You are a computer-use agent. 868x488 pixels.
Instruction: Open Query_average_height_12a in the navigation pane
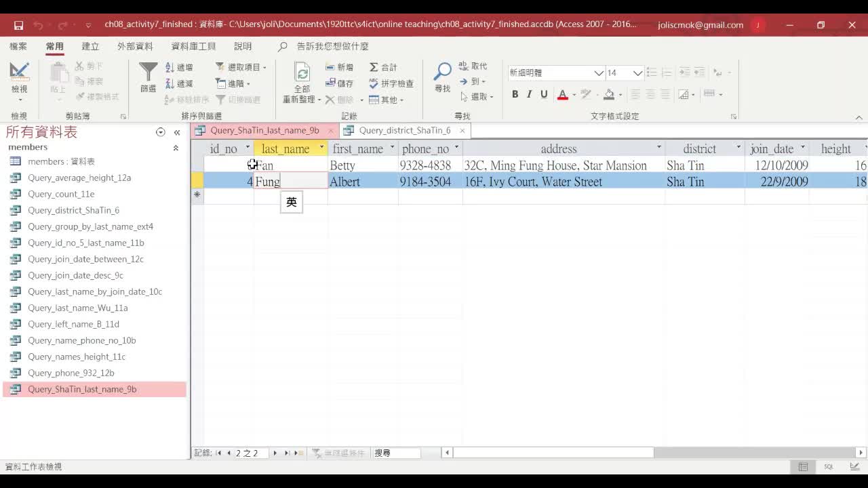click(79, 178)
